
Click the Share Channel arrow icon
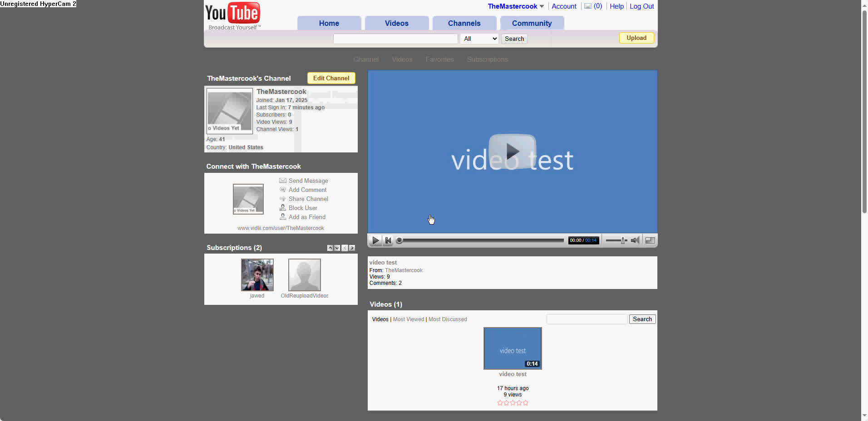(283, 199)
